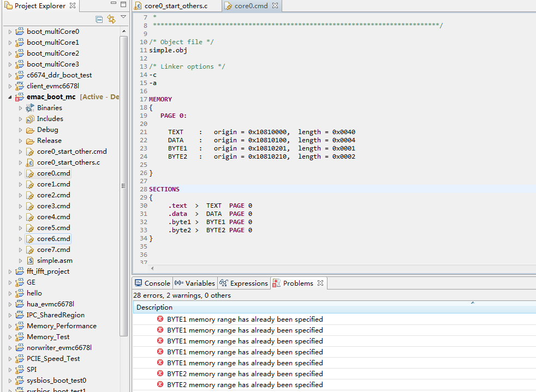Close the Problems view tab
This screenshot has height=392, width=536.
(x=320, y=283)
